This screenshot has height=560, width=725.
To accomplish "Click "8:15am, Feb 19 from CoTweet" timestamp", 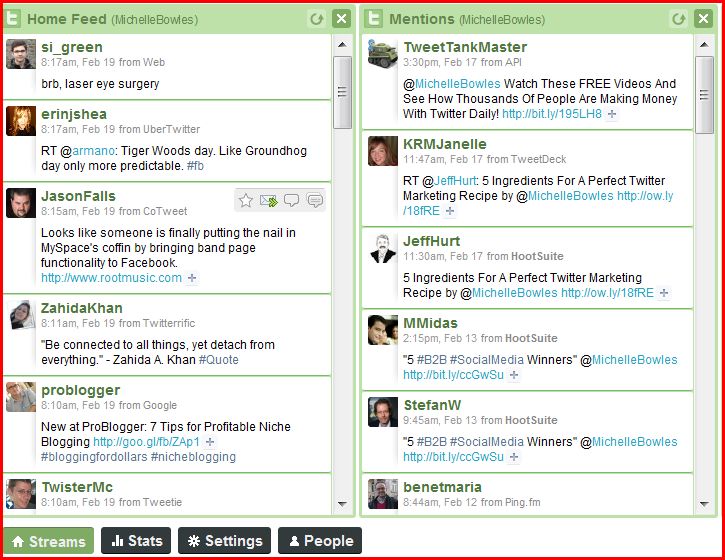I will tap(114, 211).
